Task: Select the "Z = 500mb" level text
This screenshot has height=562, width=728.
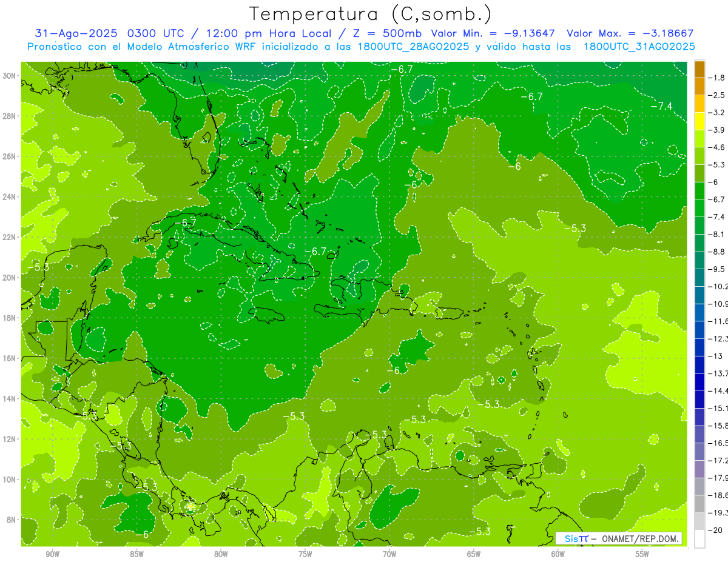Action: point(387,33)
